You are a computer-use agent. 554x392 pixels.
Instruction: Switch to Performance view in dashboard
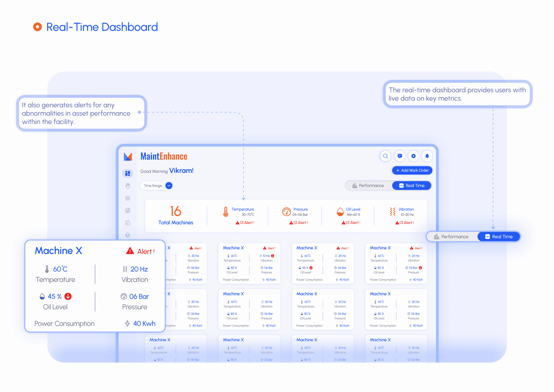(x=368, y=186)
